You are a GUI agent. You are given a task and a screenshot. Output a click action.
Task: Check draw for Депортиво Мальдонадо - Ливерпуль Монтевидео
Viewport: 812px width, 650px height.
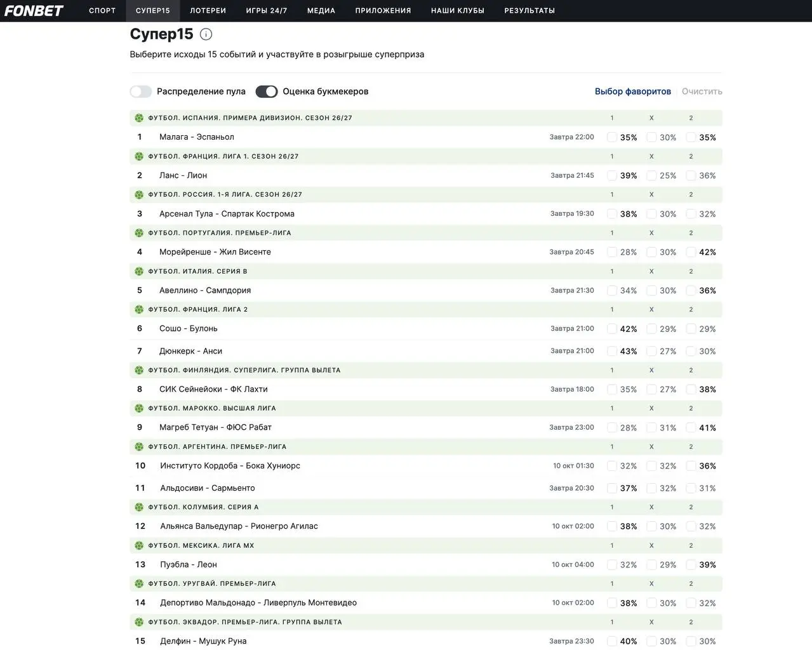pos(651,603)
